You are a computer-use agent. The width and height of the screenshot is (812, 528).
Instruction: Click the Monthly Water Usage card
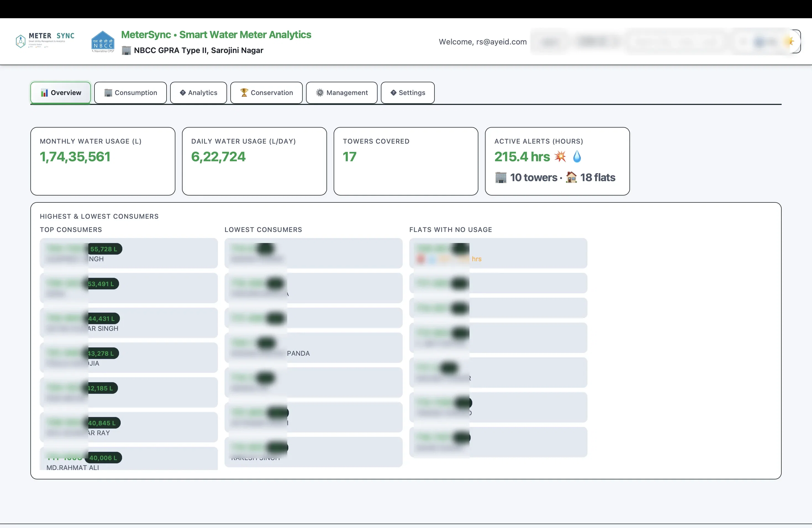click(x=102, y=161)
